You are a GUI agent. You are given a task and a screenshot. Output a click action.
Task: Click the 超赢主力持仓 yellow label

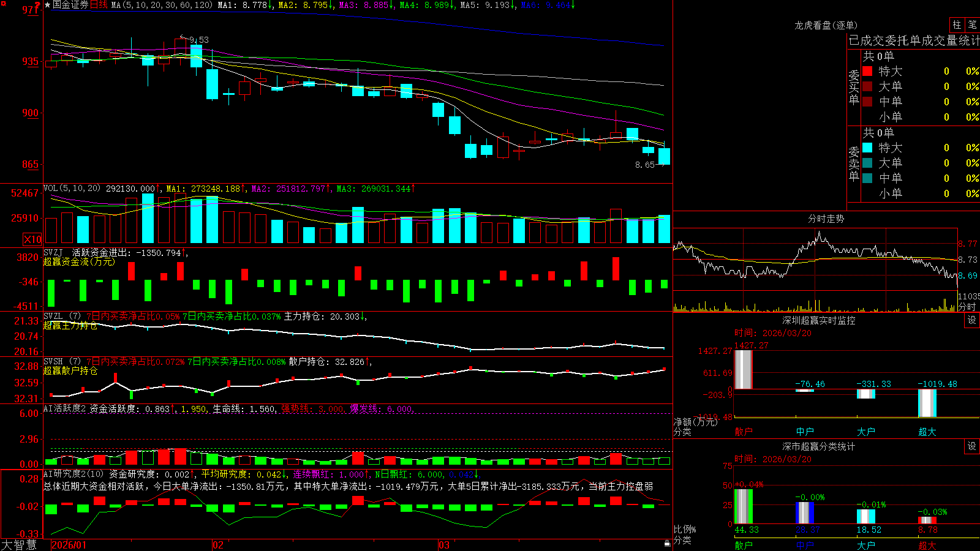coord(70,325)
